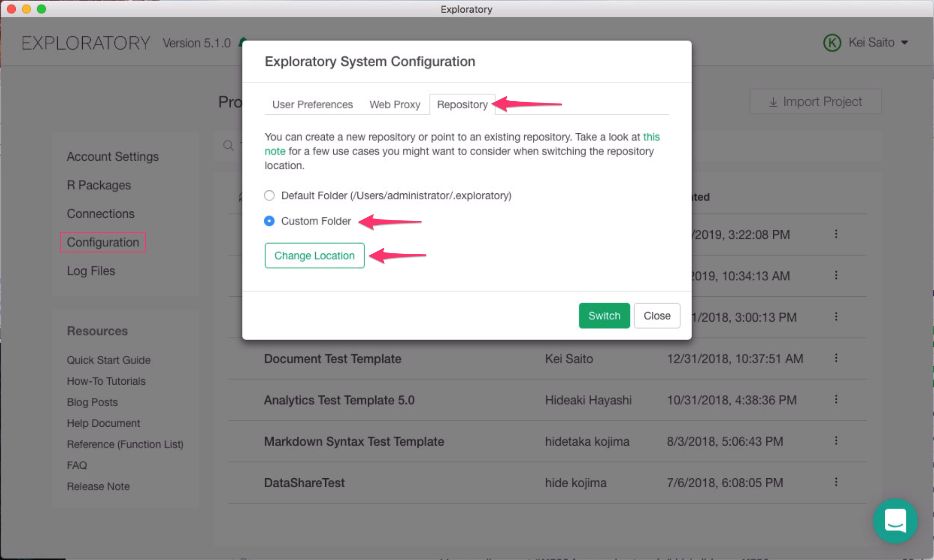Open Log Files in sidebar
Screen dimensions: 934x560
91,271
